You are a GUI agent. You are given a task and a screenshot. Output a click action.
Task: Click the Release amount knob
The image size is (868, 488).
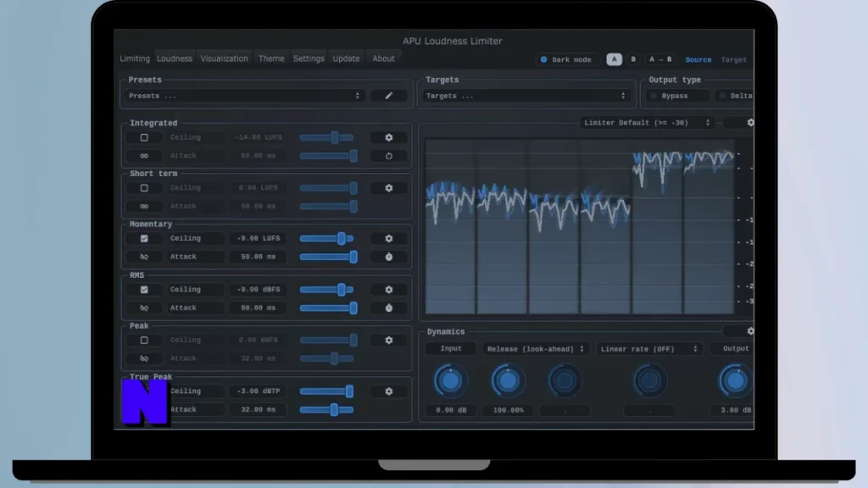pyautogui.click(x=508, y=380)
